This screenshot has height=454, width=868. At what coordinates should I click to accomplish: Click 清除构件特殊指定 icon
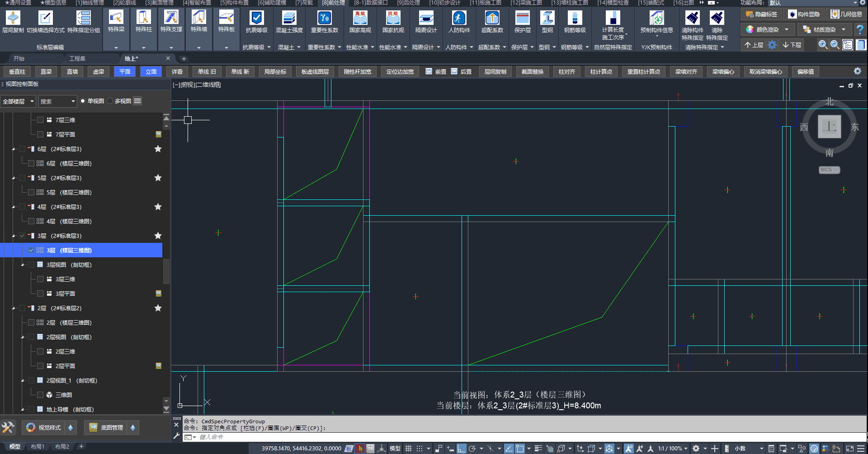[x=692, y=18]
